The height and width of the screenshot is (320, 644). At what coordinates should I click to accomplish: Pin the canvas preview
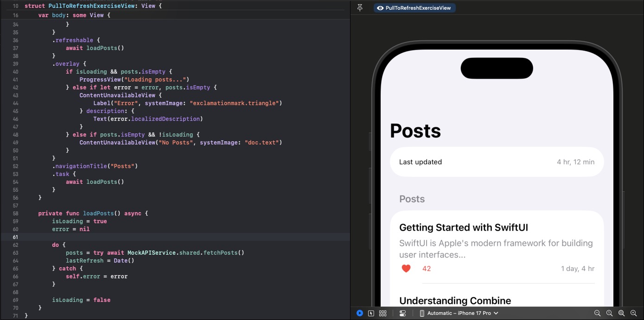coord(360,8)
